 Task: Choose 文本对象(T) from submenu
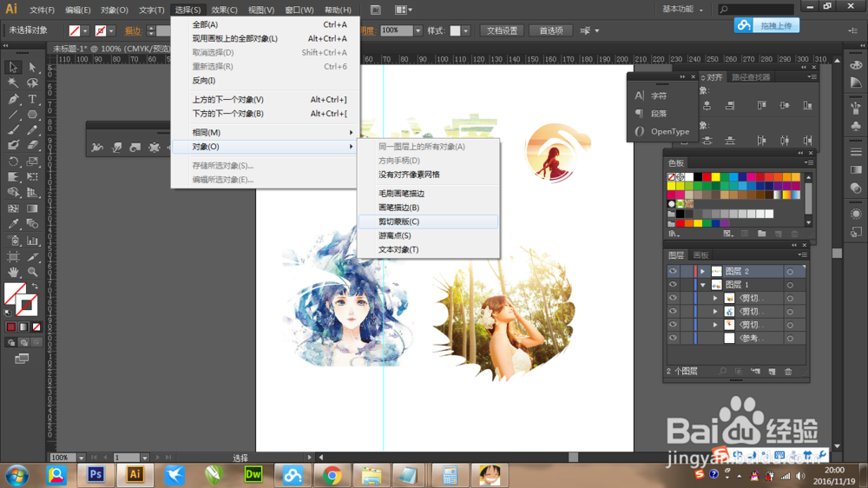(428, 249)
